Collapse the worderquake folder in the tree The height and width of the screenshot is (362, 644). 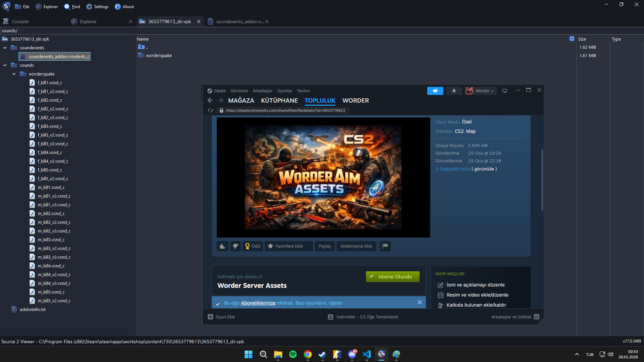click(14, 74)
